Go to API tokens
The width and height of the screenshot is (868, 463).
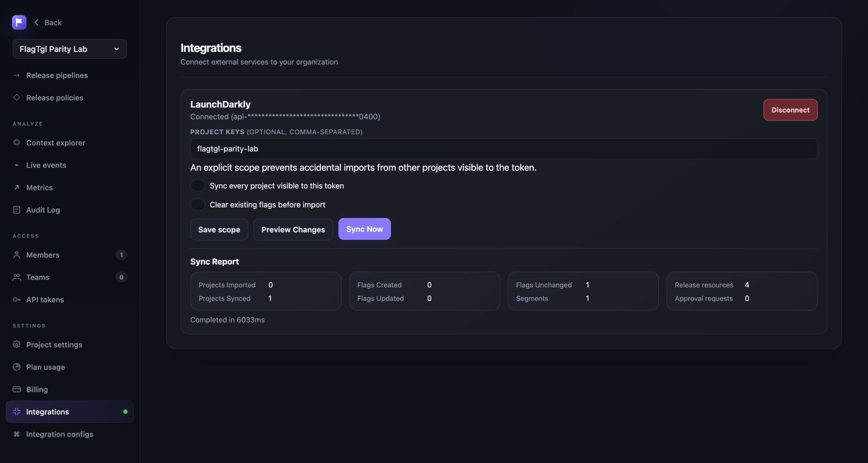click(x=69, y=299)
